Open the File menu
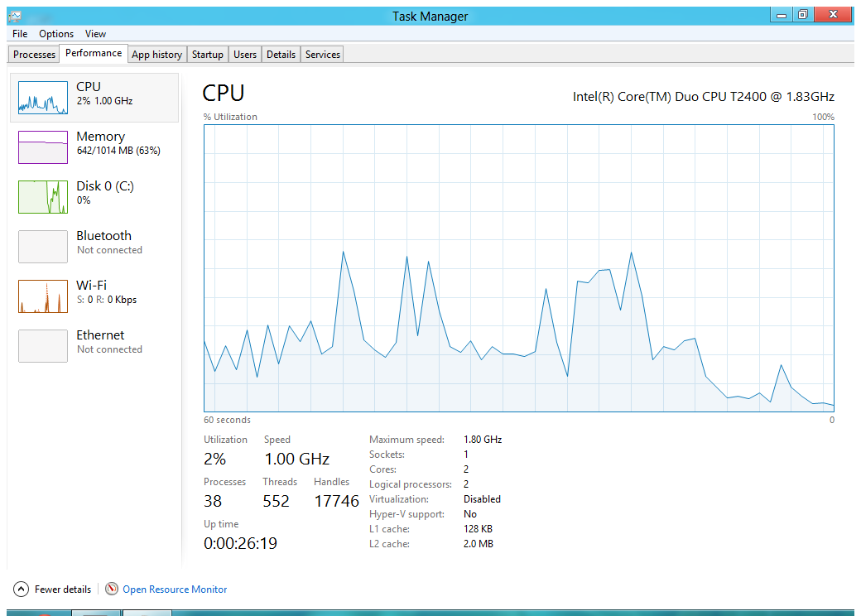The width and height of the screenshot is (861, 616). (x=20, y=34)
